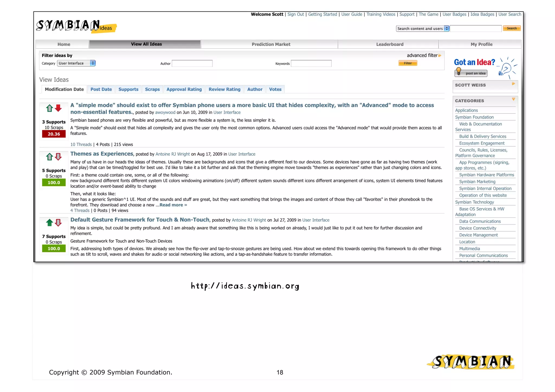Click the Symbian Ideas logo
Image resolution: width=555 pixels, height=392 pixels.
[x=76, y=26]
